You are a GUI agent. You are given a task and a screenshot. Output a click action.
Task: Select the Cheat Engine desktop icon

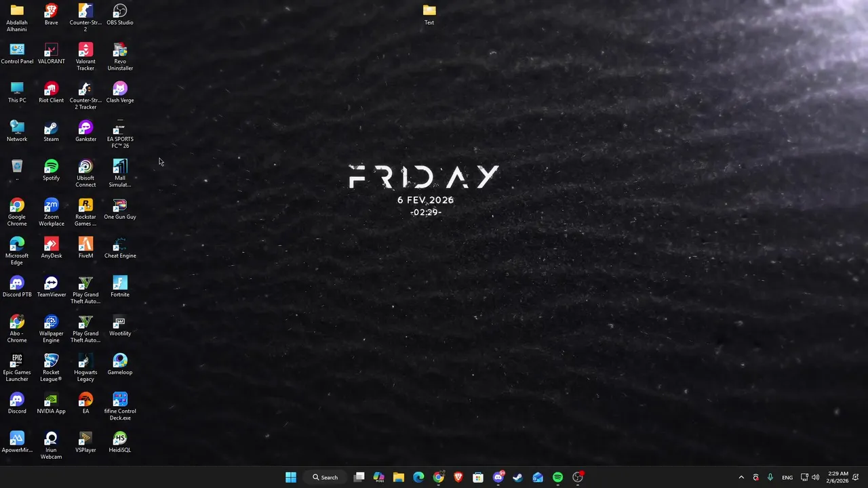click(x=120, y=248)
